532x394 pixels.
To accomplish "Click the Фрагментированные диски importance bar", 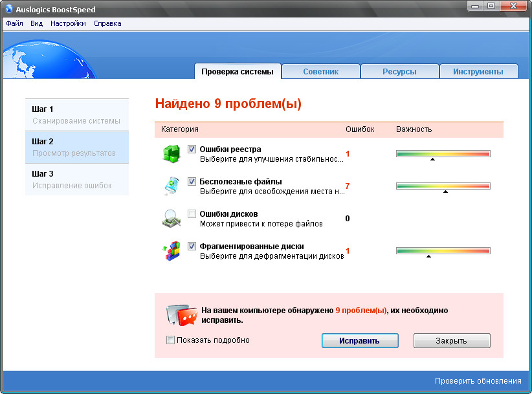I will coord(443,251).
